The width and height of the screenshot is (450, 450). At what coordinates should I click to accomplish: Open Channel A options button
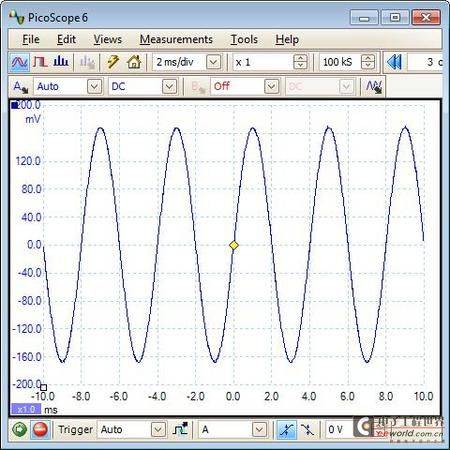point(21,87)
